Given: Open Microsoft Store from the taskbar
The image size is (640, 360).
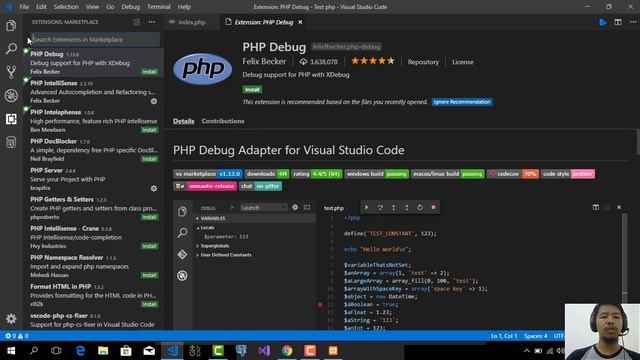Looking at the screenshot, I should tap(126, 351).
